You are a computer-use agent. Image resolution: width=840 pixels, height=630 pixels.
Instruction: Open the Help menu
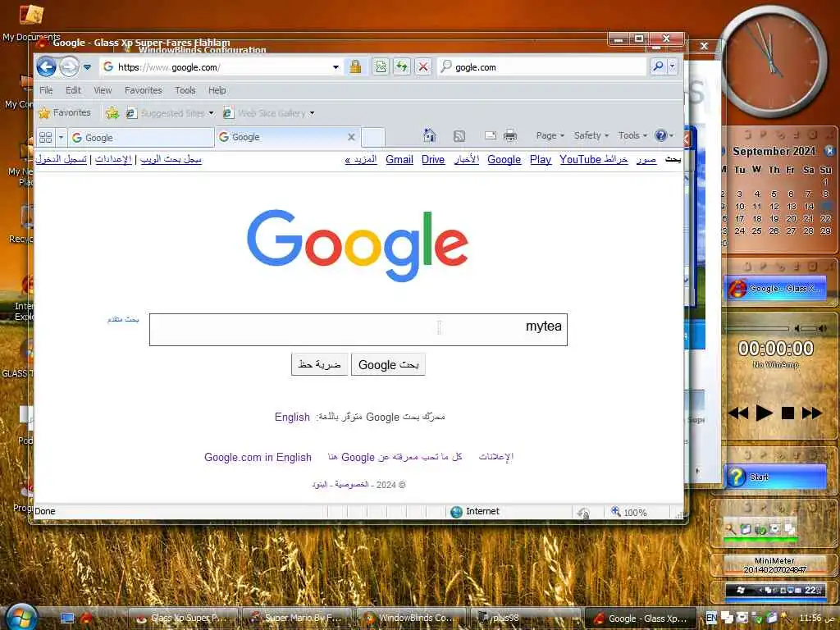[x=217, y=90]
